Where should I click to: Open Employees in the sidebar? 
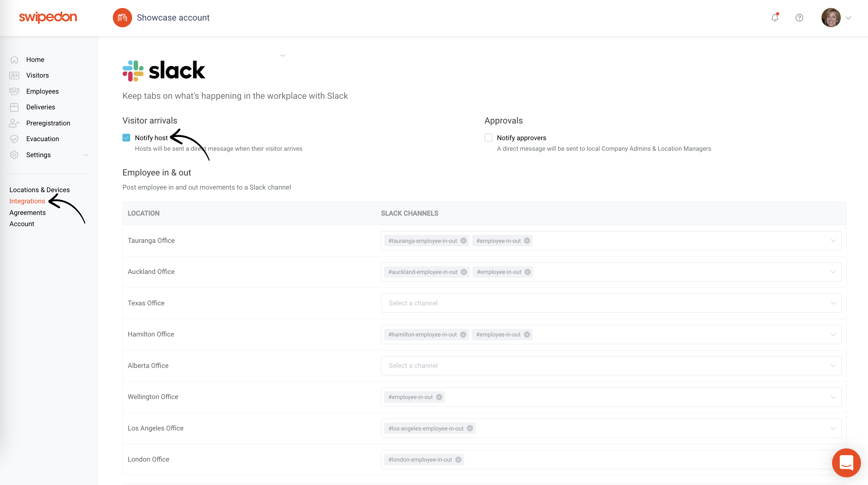click(x=42, y=91)
